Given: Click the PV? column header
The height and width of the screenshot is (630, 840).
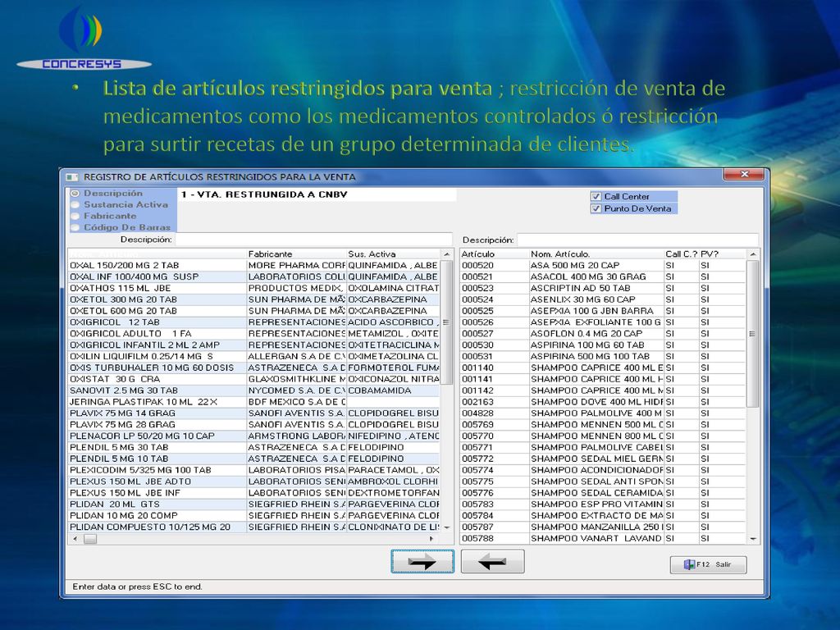Looking at the screenshot, I should pyautogui.click(x=722, y=254).
